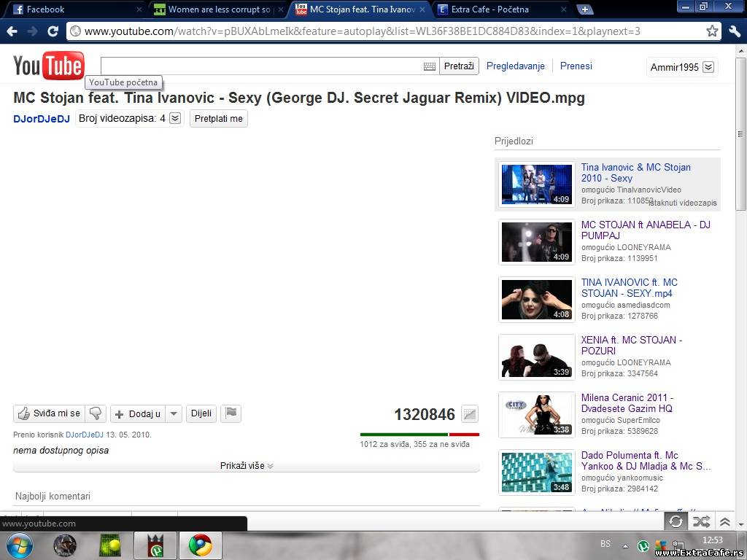747x560 pixels.
Task: Open MC STOJAN ft ANABELA - DJ PUMPAJ link
Action: pyautogui.click(x=646, y=230)
